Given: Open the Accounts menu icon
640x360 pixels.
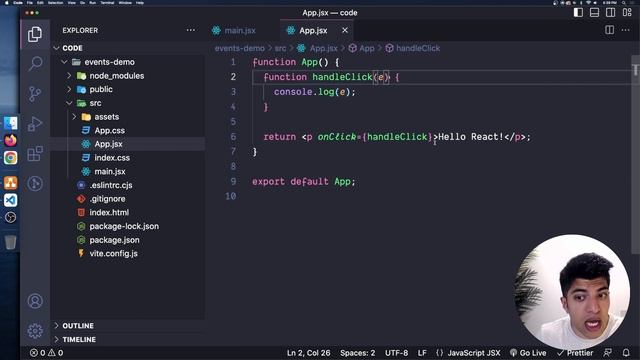Looking at the screenshot, I should point(35,301).
